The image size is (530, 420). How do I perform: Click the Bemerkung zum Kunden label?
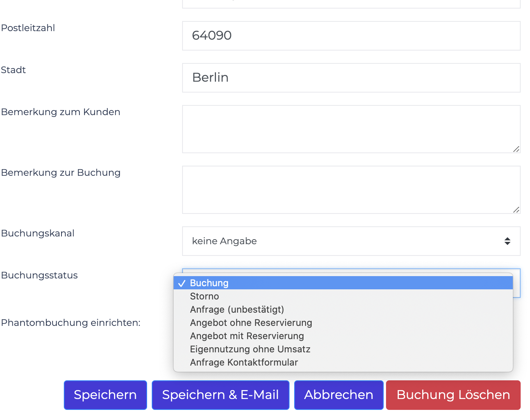pyautogui.click(x=61, y=112)
